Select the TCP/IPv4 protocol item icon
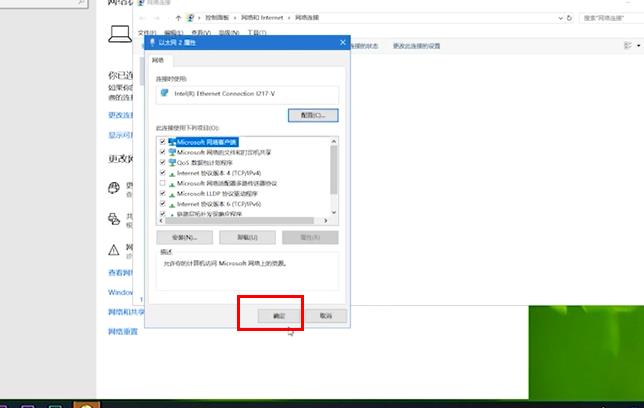This screenshot has width=644, height=408. 172,173
